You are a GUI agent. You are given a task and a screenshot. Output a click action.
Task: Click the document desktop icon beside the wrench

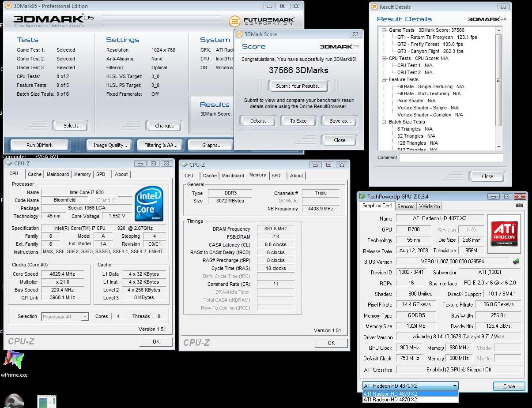pyautogui.click(x=47, y=401)
